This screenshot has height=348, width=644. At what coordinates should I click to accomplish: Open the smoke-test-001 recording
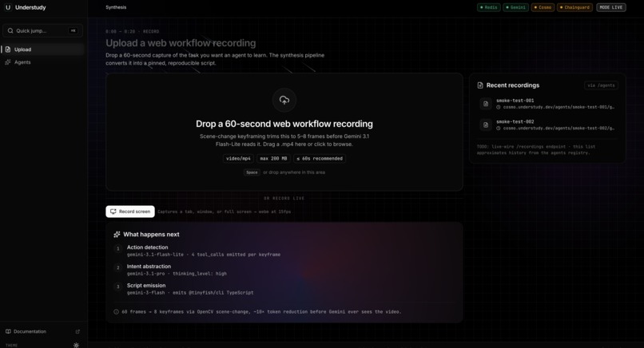pos(547,104)
